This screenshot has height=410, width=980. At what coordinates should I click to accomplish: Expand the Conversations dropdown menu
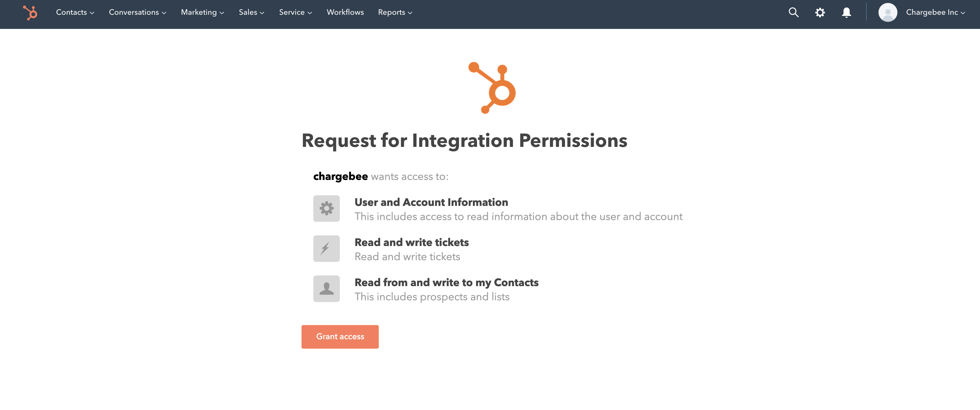coord(137,13)
